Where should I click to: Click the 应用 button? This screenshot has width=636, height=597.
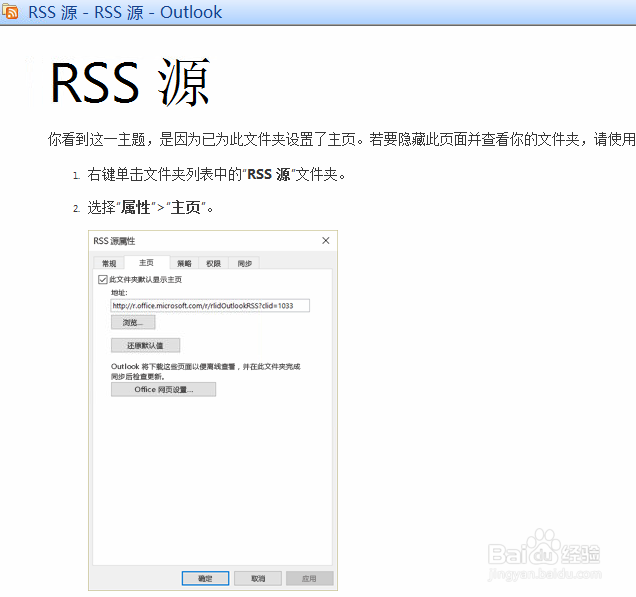pos(309,578)
